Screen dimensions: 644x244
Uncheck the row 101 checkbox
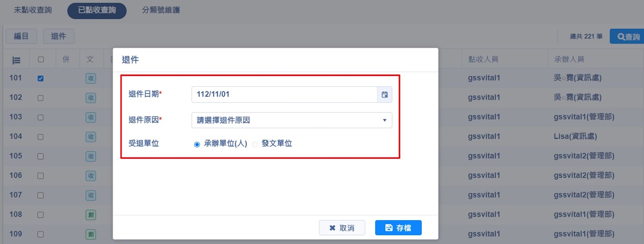click(41, 78)
